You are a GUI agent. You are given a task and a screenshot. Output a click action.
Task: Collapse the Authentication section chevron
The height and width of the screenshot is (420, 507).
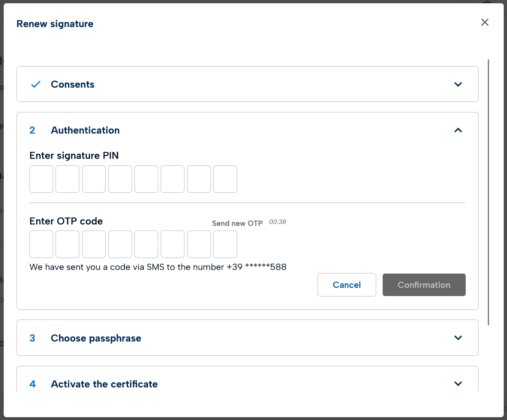coord(457,130)
